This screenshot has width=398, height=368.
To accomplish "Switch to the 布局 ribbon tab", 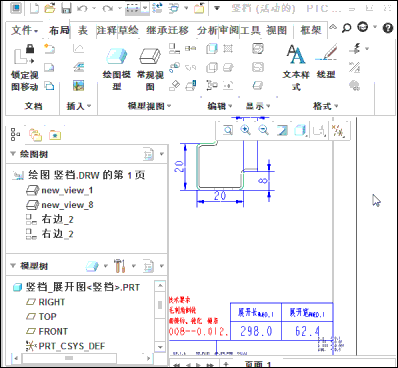I will [x=59, y=31].
